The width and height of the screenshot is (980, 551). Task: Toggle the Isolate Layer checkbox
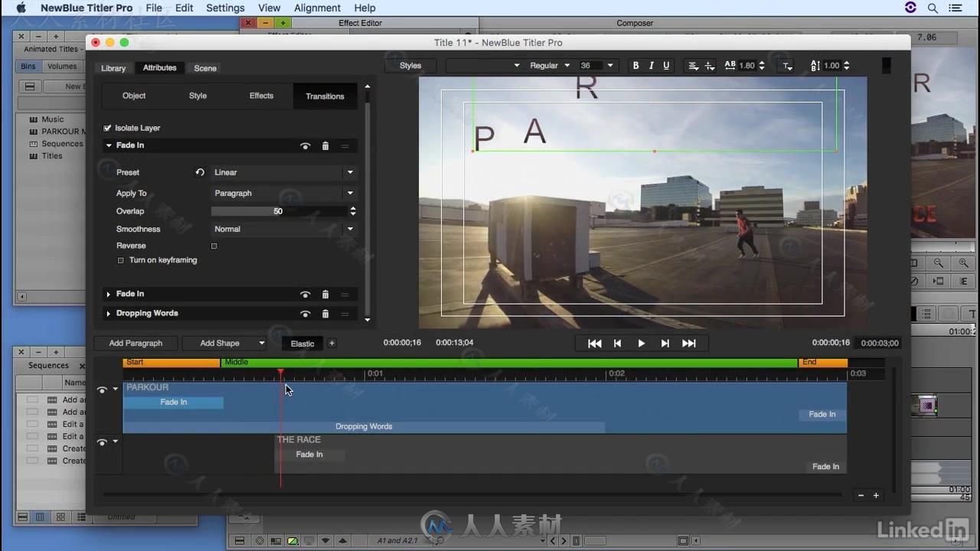[x=107, y=128]
